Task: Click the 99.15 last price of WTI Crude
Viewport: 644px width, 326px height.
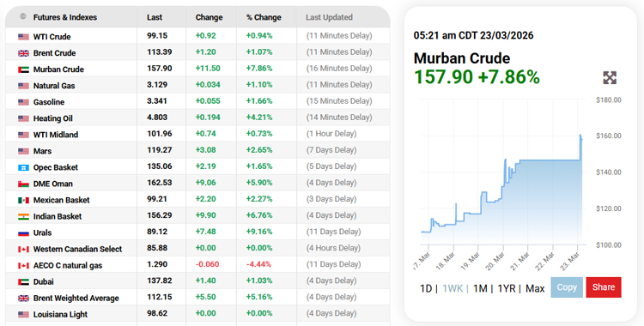Action: coord(157,36)
